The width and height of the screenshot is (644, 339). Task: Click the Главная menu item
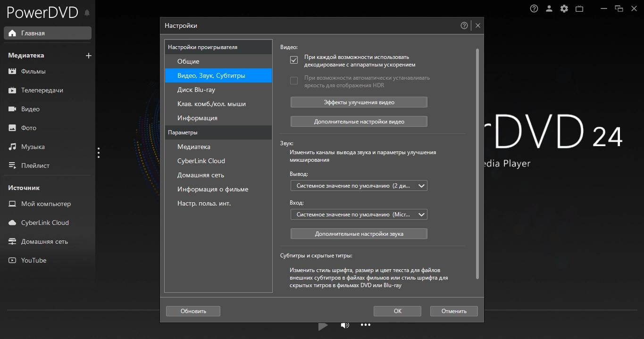point(48,33)
